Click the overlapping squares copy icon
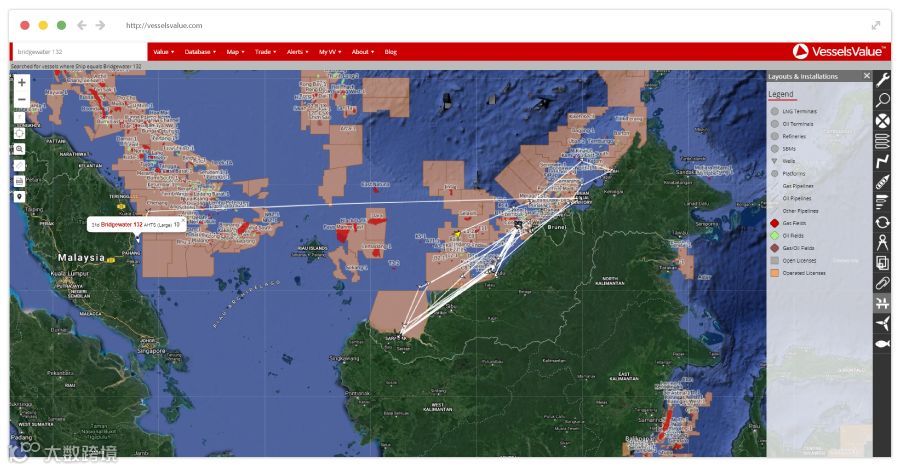This screenshot has width=900, height=470. pyautogui.click(x=882, y=262)
